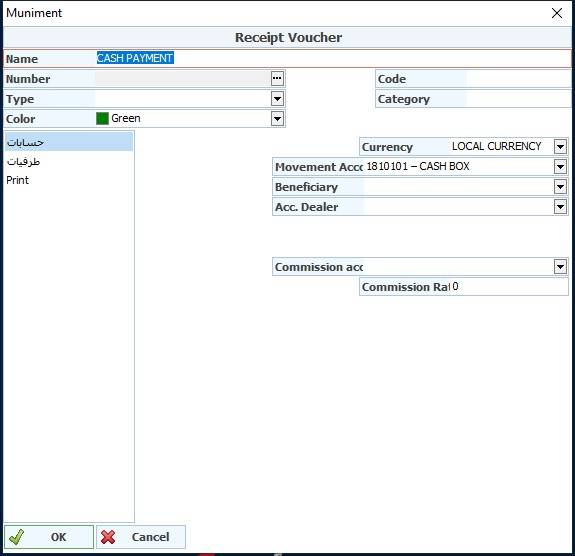Click the '1810101 – CASH BOX' value
575x556 pixels.
point(418,167)
